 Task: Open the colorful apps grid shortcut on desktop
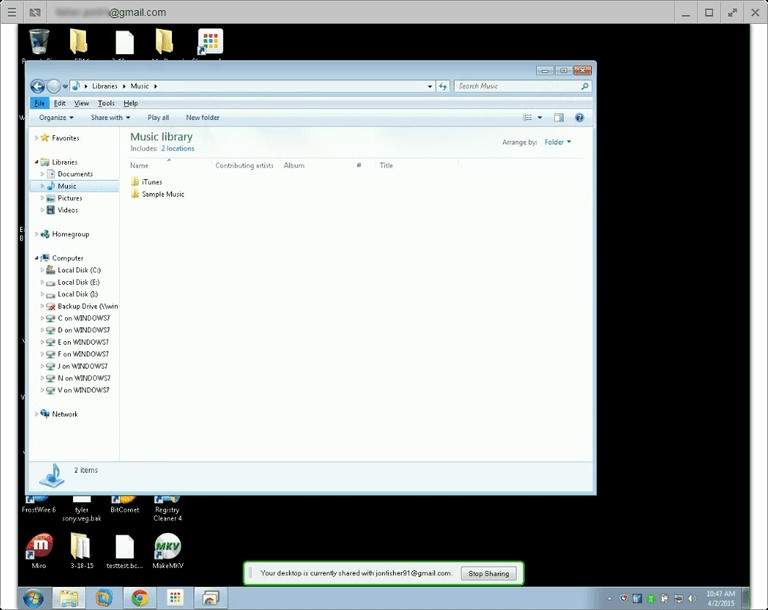point(210,42)
